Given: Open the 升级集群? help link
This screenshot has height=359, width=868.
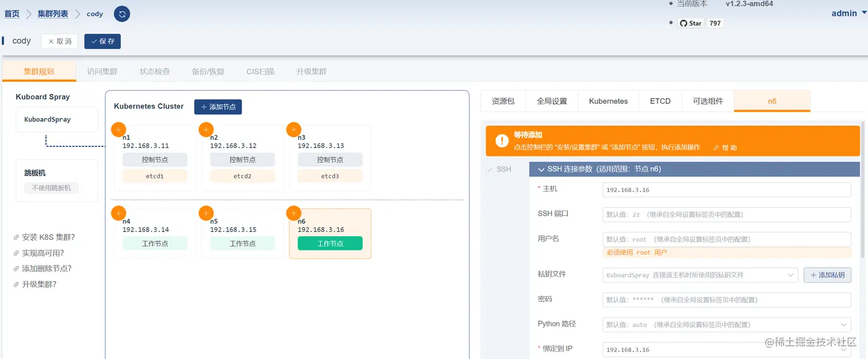Looking at the screenshot, I should coord(35,284).
